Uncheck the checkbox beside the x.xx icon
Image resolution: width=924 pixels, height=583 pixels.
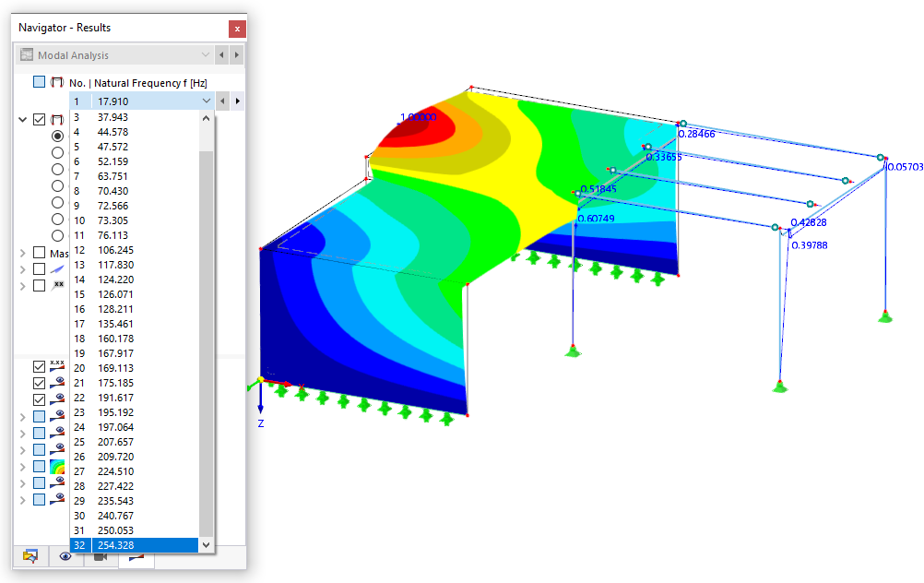click(x=39, y=366)
